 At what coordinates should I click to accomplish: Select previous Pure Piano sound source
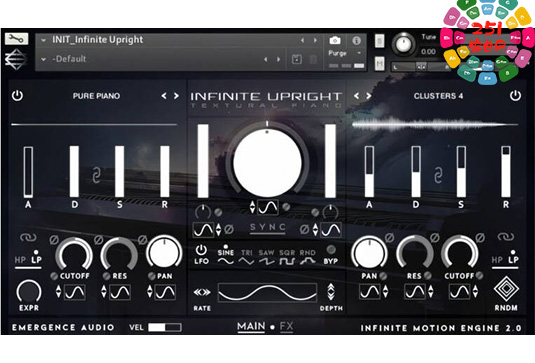(164, 96)
